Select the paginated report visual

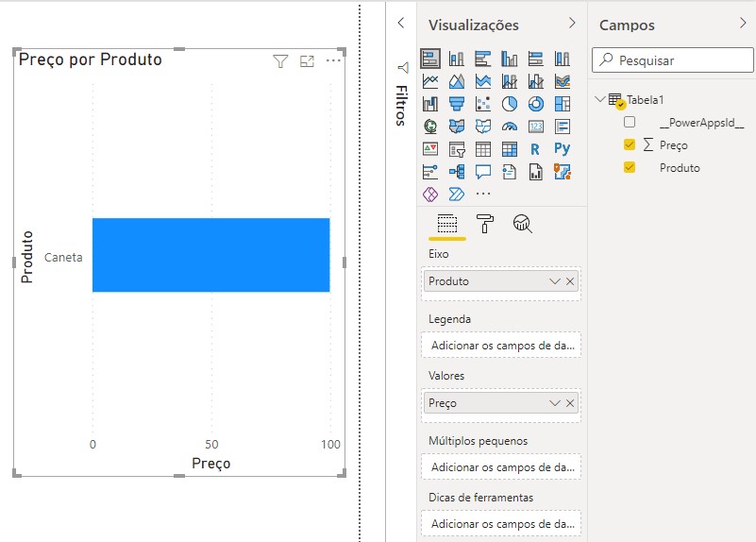(x=536, y=171)
